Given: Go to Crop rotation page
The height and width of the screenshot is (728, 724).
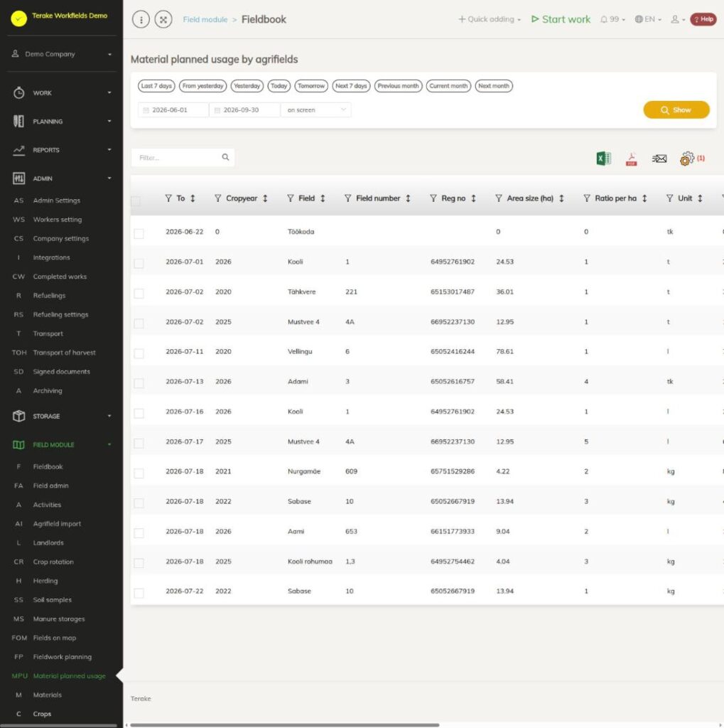Looking at the screenshot, I should coord(53,562).
